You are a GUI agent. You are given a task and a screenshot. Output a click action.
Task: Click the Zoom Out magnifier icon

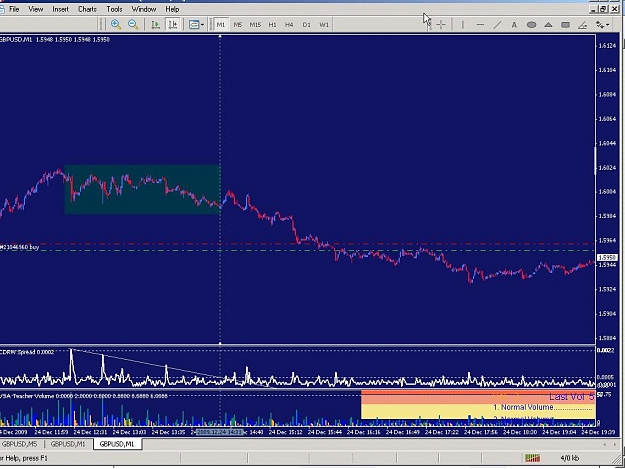pos(133,25)
